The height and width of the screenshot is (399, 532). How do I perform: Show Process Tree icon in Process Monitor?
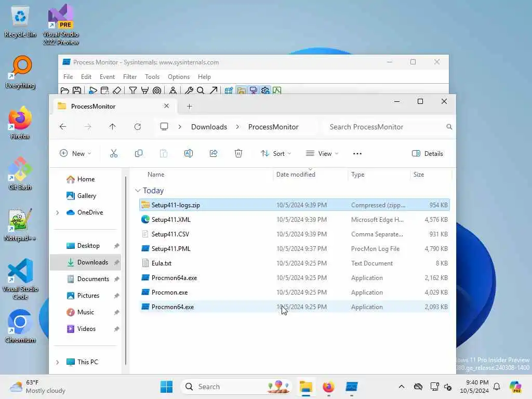coord(173,90)
